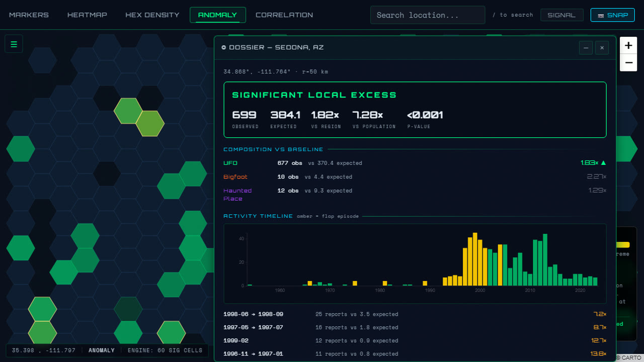Click the 384.1 expected statistic

coord(285,115)
